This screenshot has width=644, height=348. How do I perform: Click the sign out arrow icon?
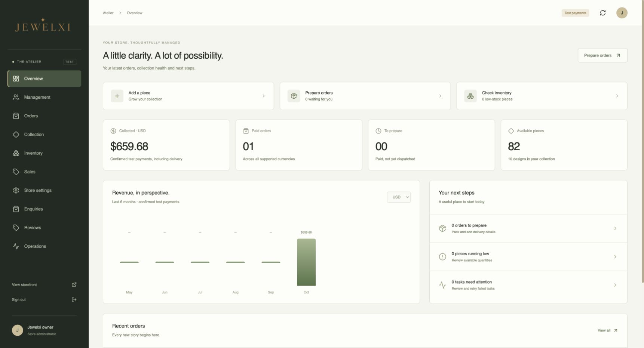click(74, 299)
